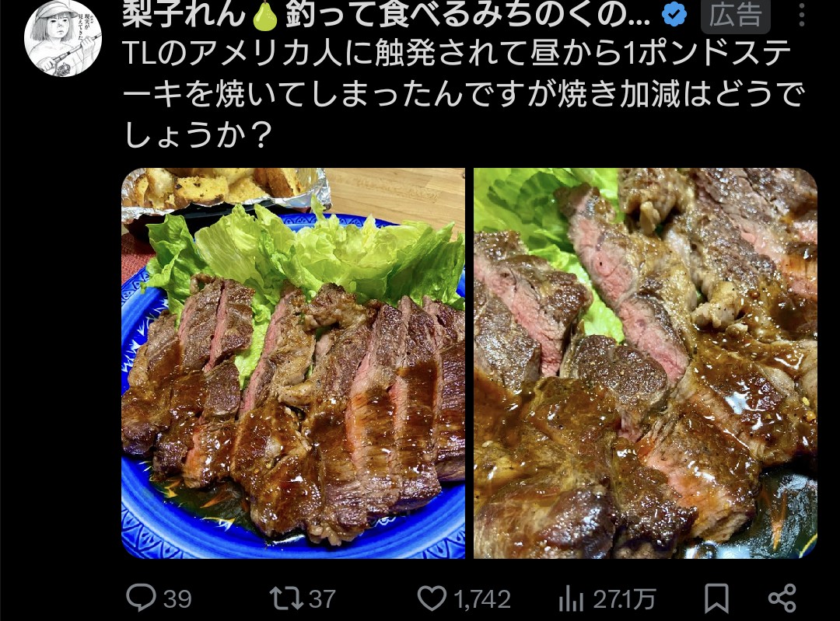Open the three-dot more options menu

click(801, 15)
